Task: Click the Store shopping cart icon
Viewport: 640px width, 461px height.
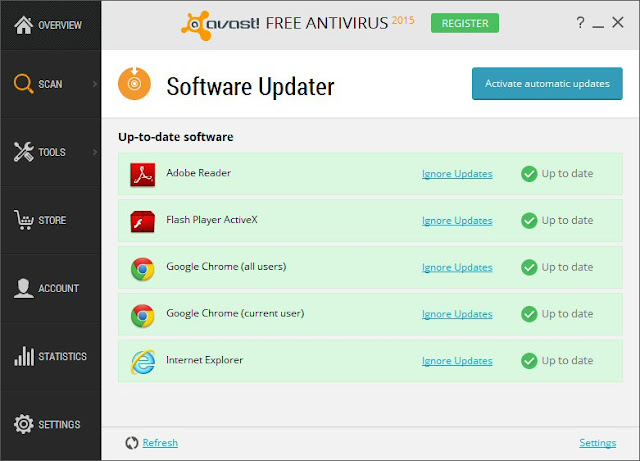Action: pos(23,220)
